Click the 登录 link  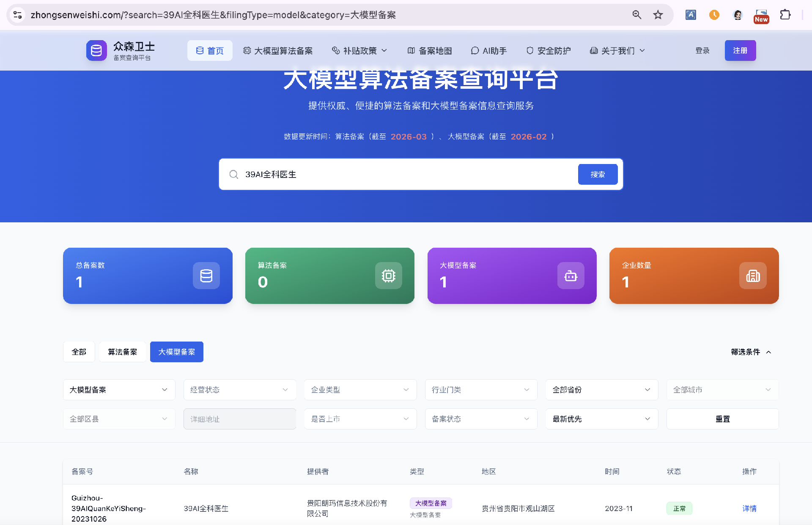point(702,51)
